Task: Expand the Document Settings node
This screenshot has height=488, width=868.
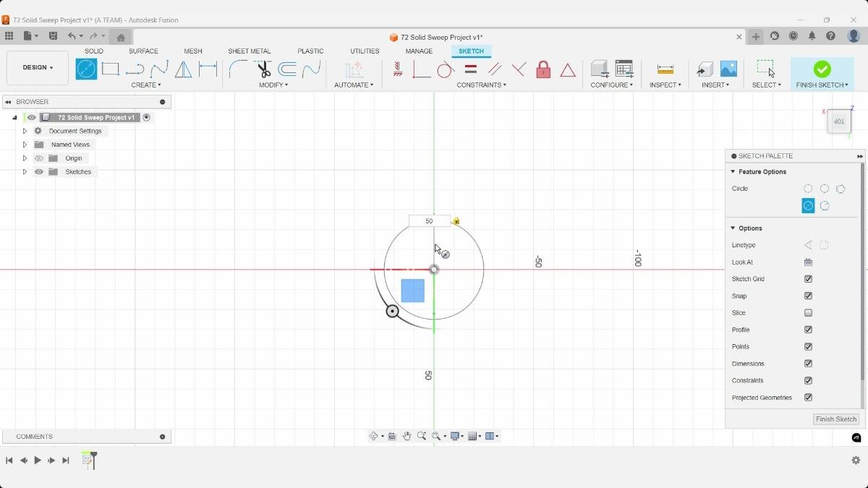Action: pos(25,131)
